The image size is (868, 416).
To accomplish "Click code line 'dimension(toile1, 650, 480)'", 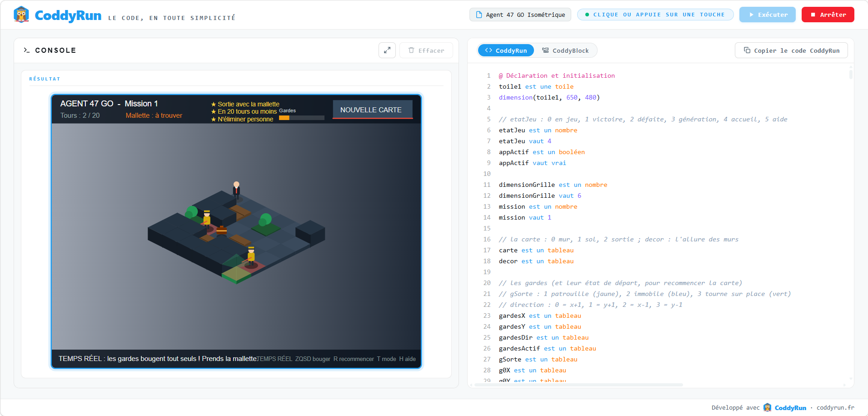I will (549, 97).
